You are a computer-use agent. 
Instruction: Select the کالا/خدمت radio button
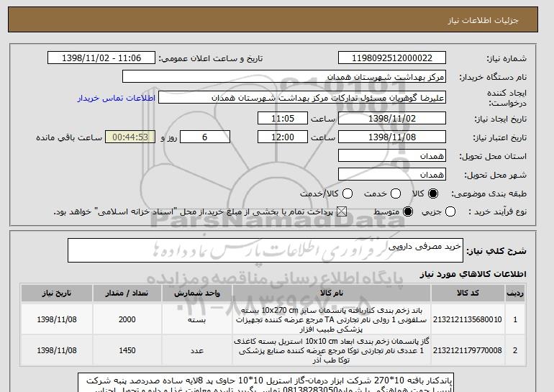point(348,193)
